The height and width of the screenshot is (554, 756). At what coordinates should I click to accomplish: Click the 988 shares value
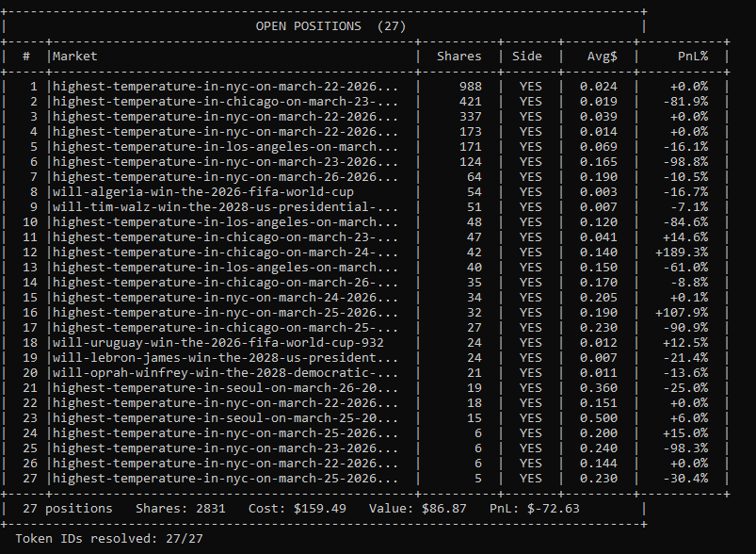pyautogui.click(x=471, y=87)
